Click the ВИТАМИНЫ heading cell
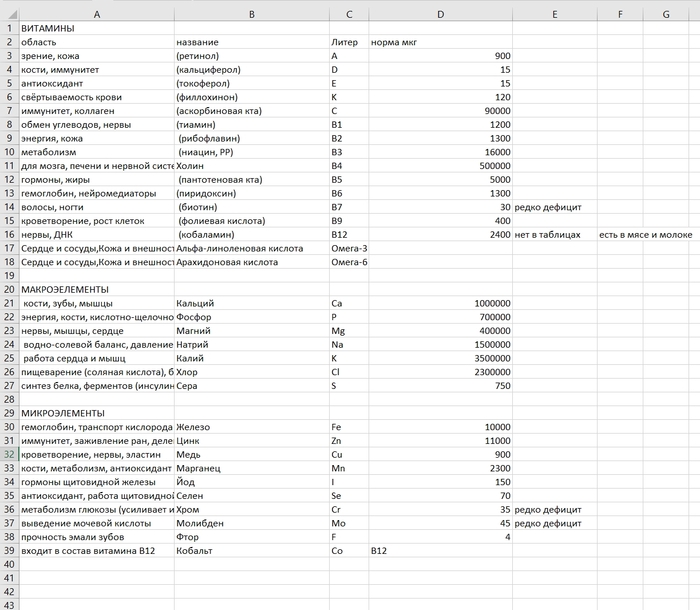Screen dimensions: 700x610 (x=97, y=28)
